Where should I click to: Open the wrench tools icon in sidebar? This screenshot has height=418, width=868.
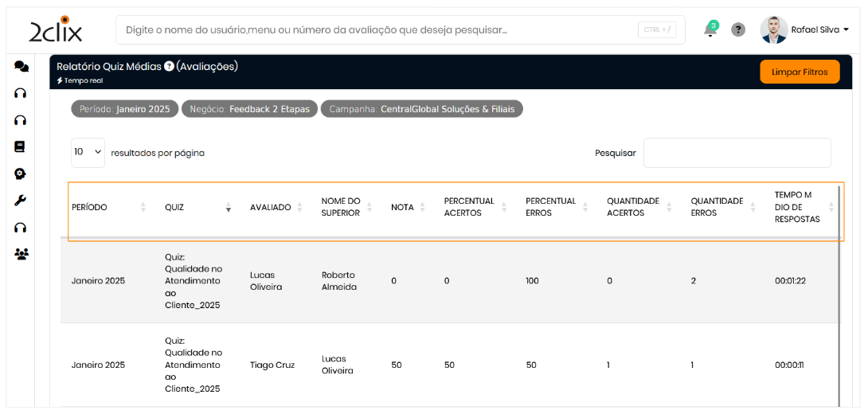(x=21, y=201)
